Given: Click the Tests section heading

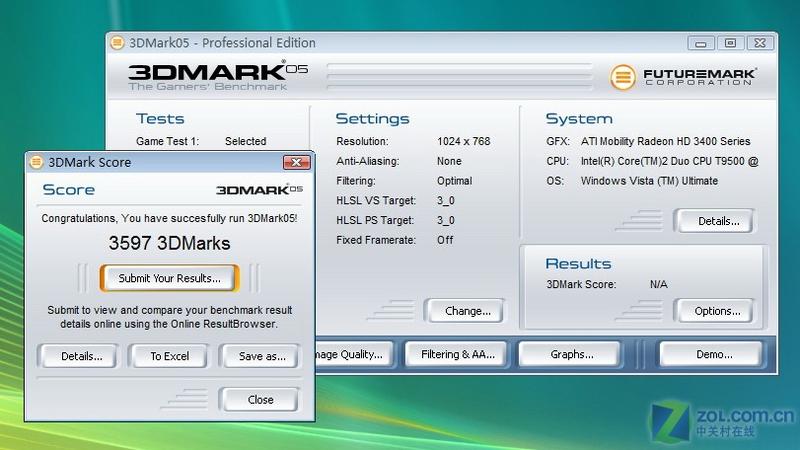Looking at the screenshot, I should click(x=160, y=119).
